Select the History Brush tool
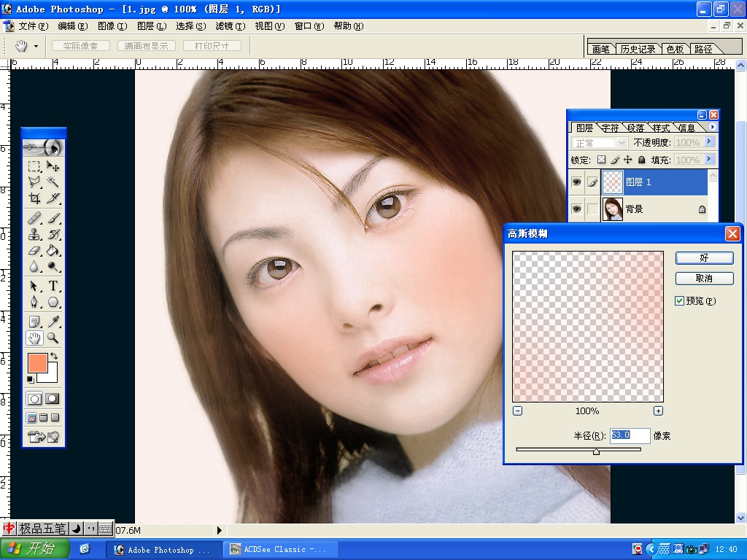Screen dimensions: 747x560 [53, 234]
